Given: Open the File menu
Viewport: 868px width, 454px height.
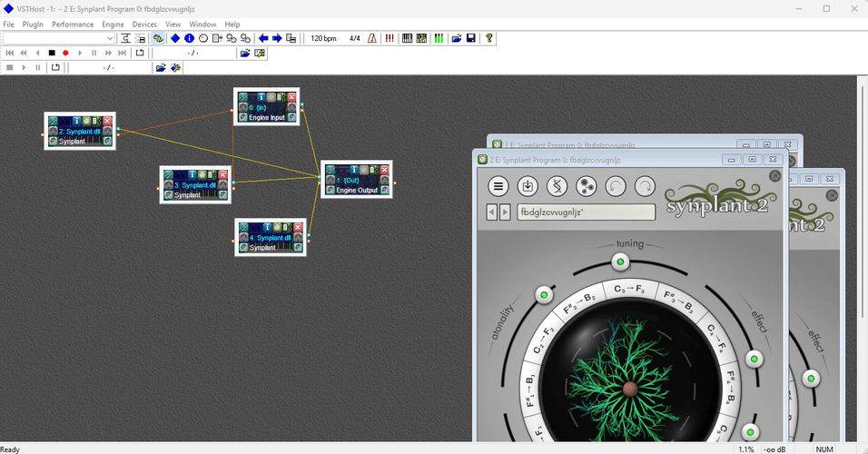Looking at the screenshot, I should [9, 25].
